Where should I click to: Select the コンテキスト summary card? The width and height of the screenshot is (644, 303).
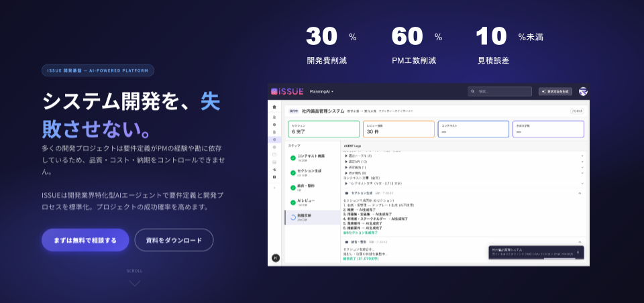474,129
